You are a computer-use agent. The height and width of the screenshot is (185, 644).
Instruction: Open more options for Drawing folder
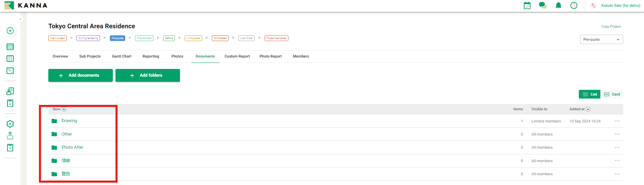(x=617, y=121)
